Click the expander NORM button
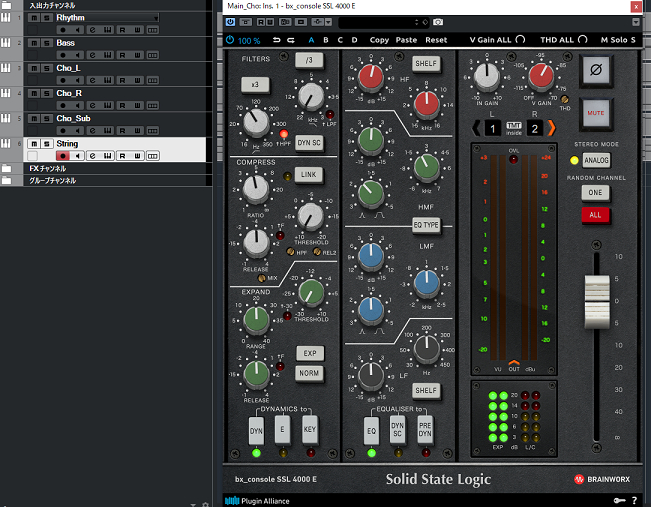Image resolution: width=651 pixels, height=507 pixels. [310, 373]
